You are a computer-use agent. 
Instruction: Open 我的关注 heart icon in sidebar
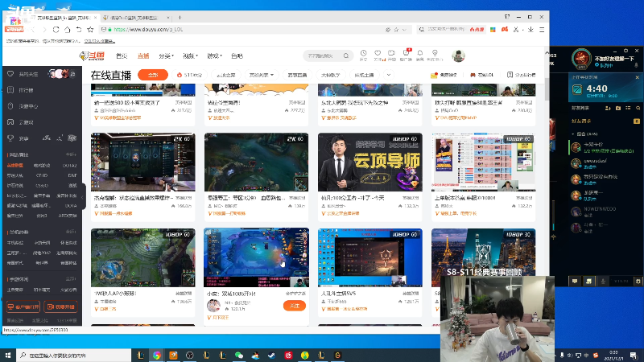point(10,74)
